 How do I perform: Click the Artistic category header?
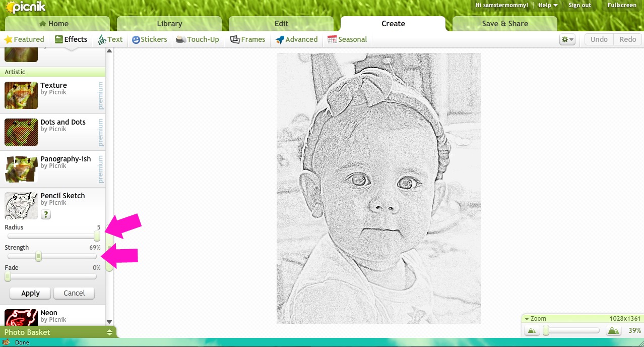(52, 72)
